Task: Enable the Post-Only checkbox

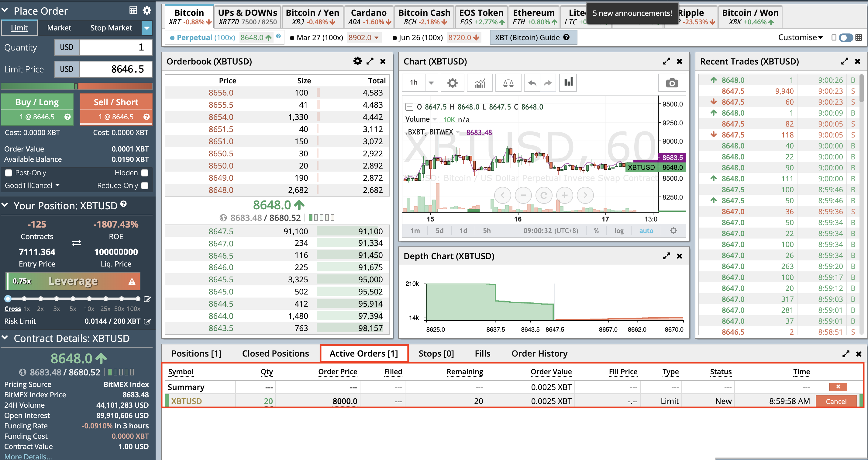Action: [9, 173]
